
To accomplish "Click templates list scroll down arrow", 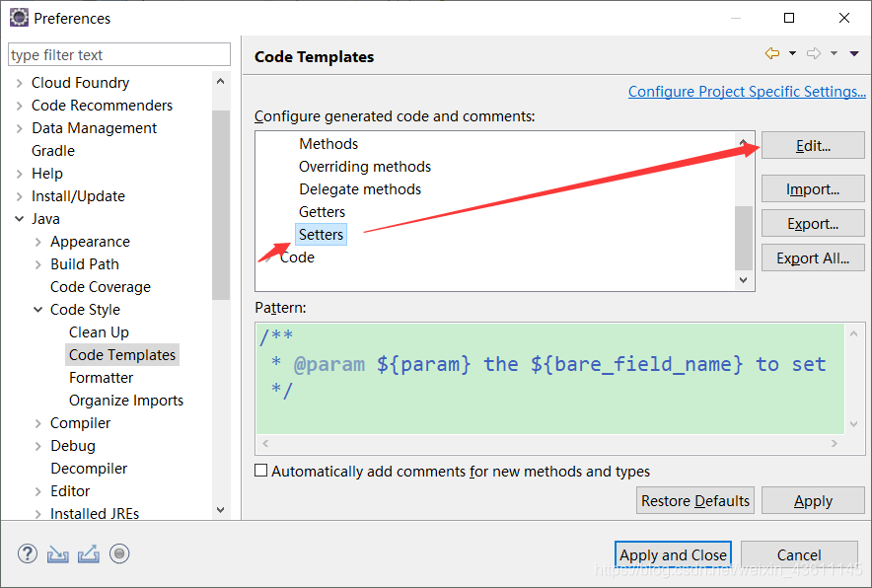I will pos(744,280).
